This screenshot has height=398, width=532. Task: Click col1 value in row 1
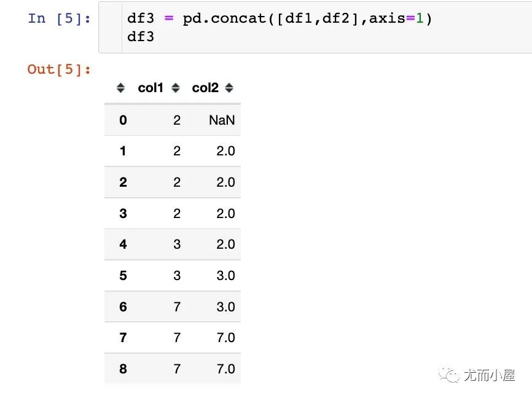tap(177, 151)
